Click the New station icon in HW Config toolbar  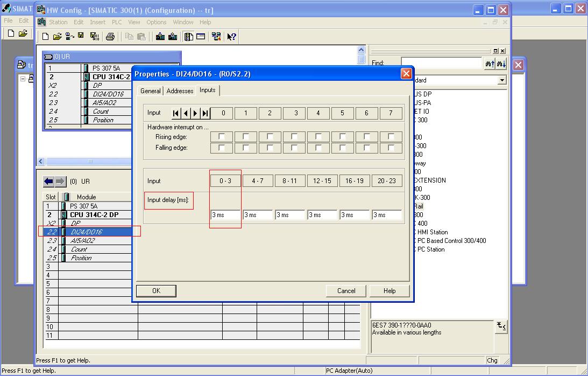[45, 37]
